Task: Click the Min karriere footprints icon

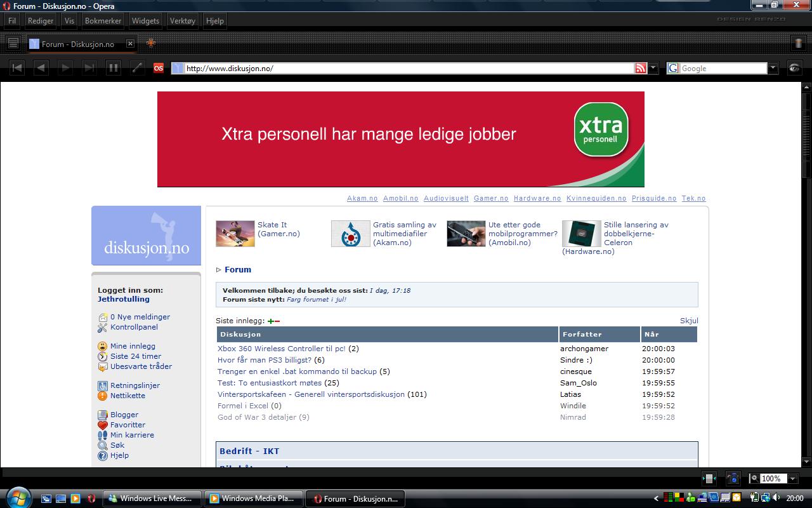Action: pos(103,435)
